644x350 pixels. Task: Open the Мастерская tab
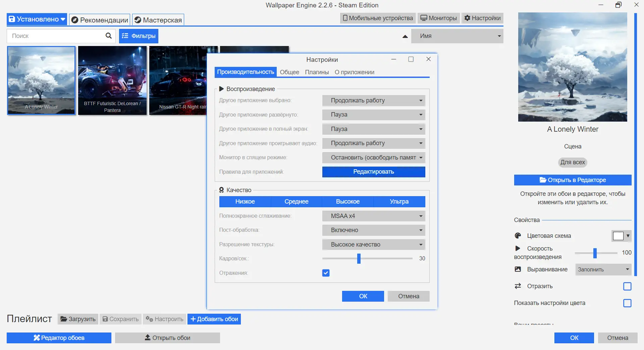158,20
